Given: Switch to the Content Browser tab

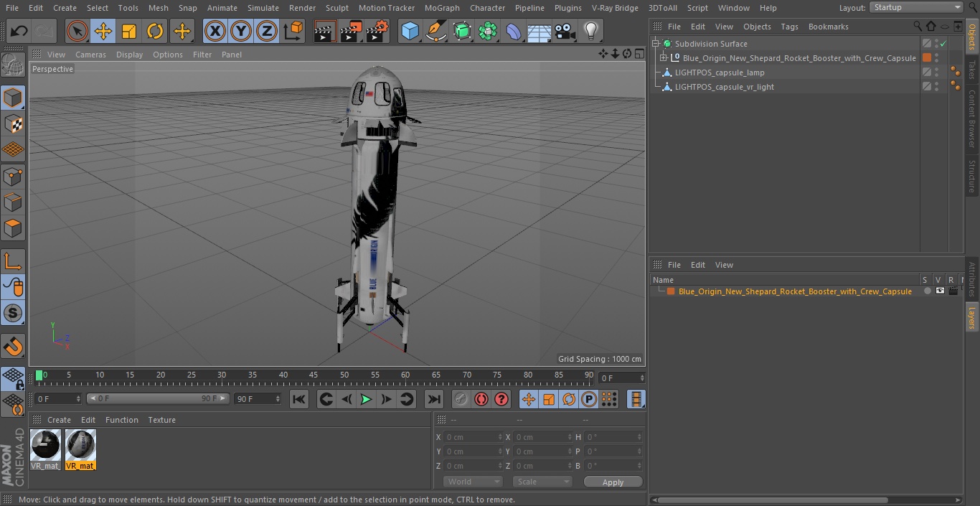Looking at the screenshot, I should click(x=972, y=118).
